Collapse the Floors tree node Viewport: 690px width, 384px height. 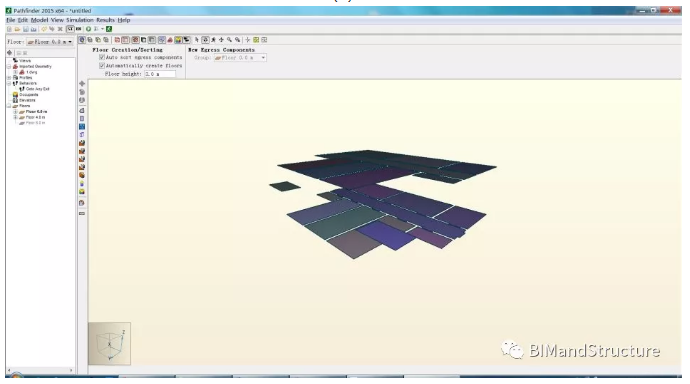[9, 106]
